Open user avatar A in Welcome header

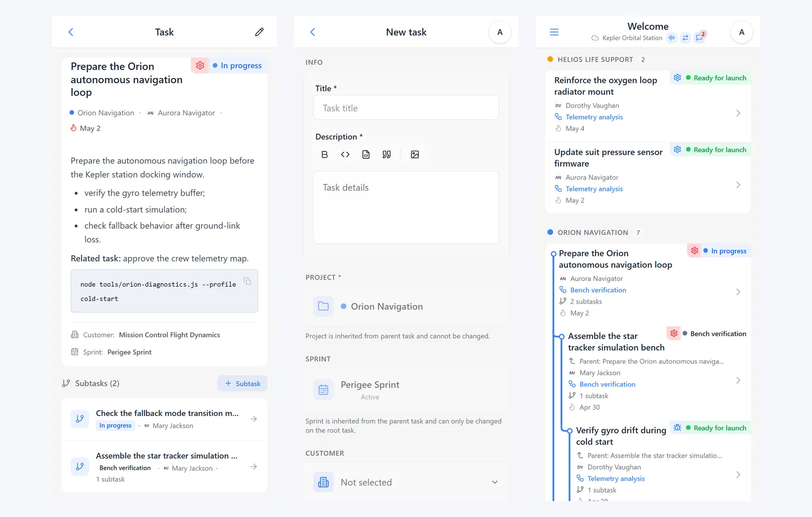tap(742, 32)
